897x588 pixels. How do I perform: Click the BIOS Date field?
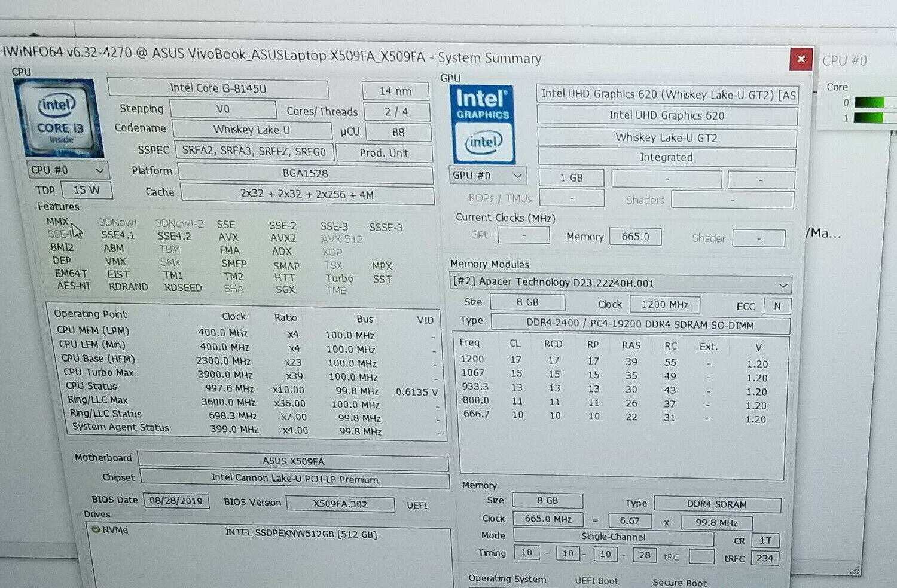[176, 501]
